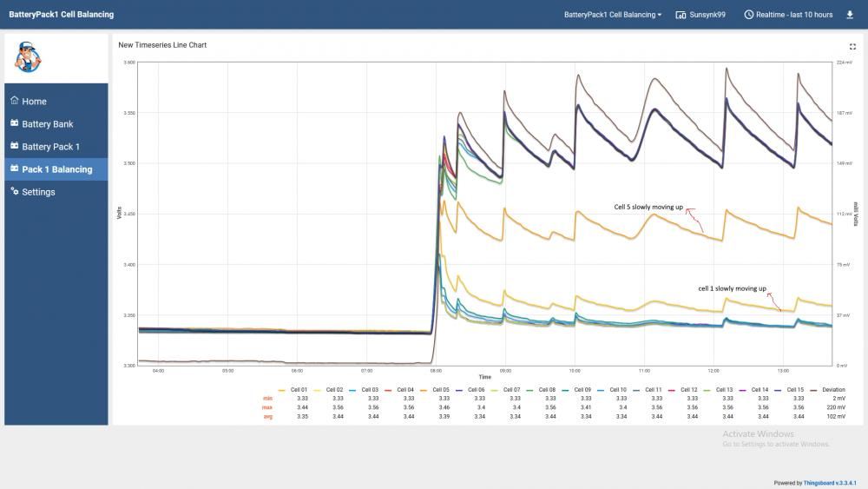Click the Cell 10 blue legend color swatch
This screenshot has height=489, width=868.
[x=602, y=391]
